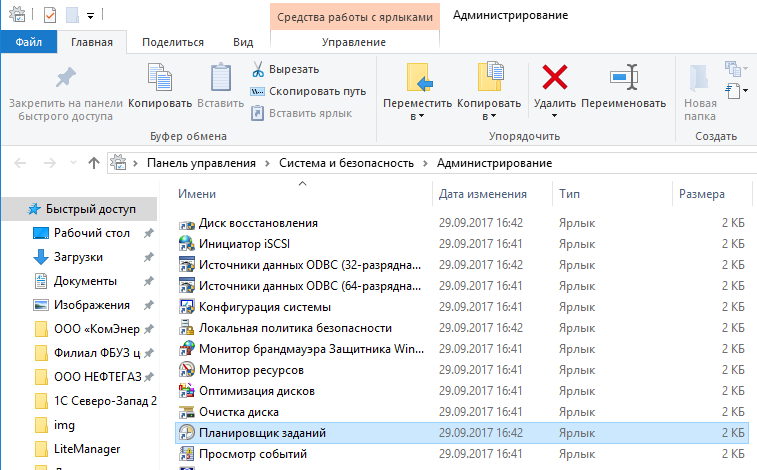Open the Филиал ФБУЗ folder in sidebar

coord(97,353)
